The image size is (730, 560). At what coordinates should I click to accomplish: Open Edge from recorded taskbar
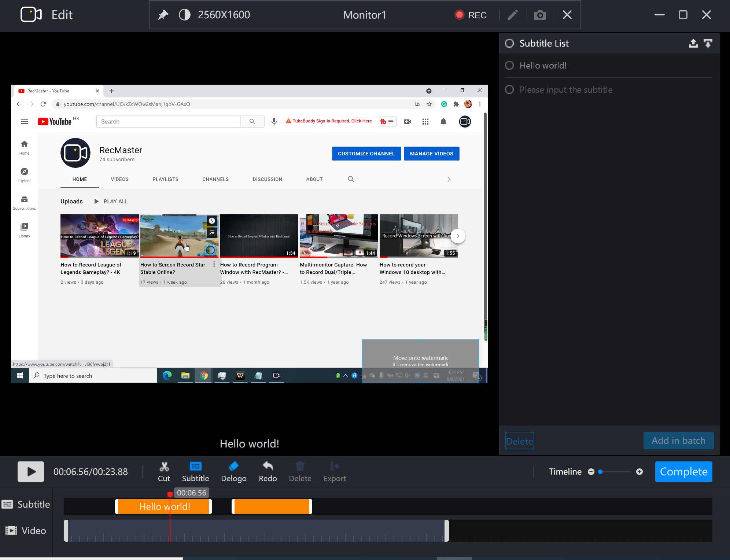coord(167,376)
